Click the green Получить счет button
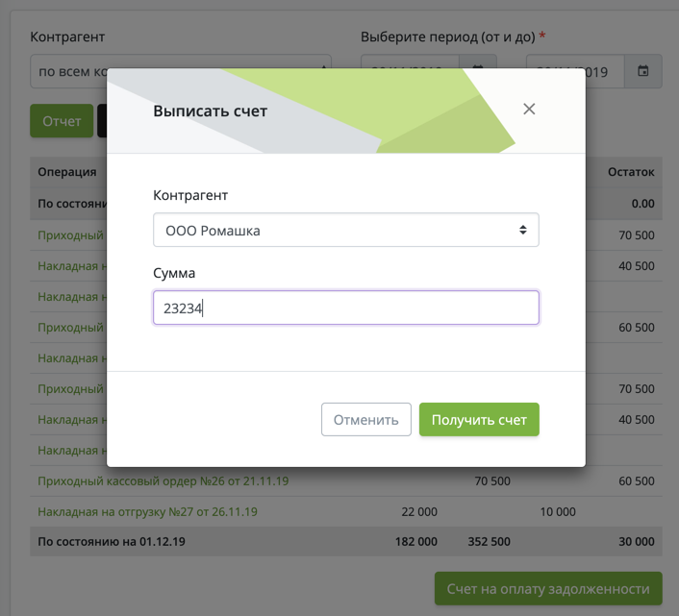The image size is (679, 616). tap(479, 420)
